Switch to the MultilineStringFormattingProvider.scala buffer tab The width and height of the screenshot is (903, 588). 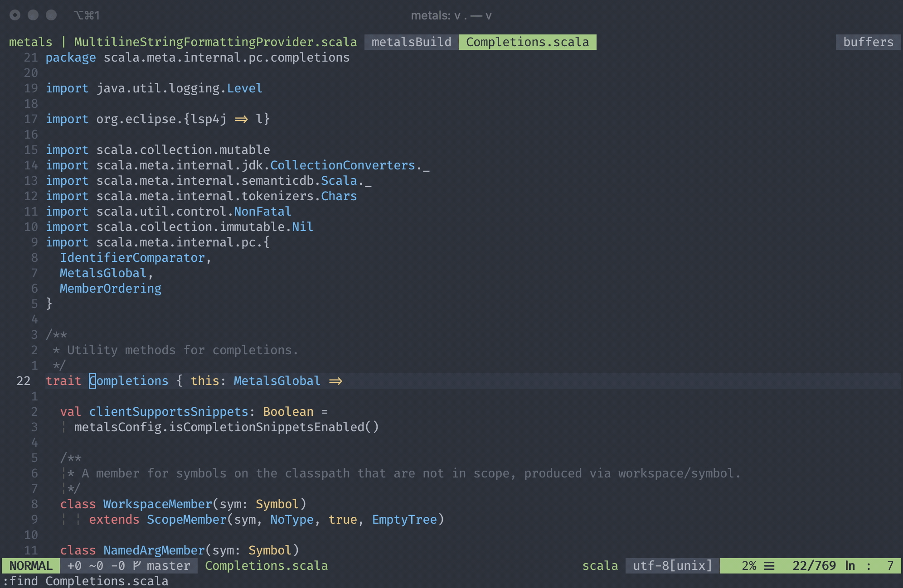pyautogui.click(x=215, y=42)
